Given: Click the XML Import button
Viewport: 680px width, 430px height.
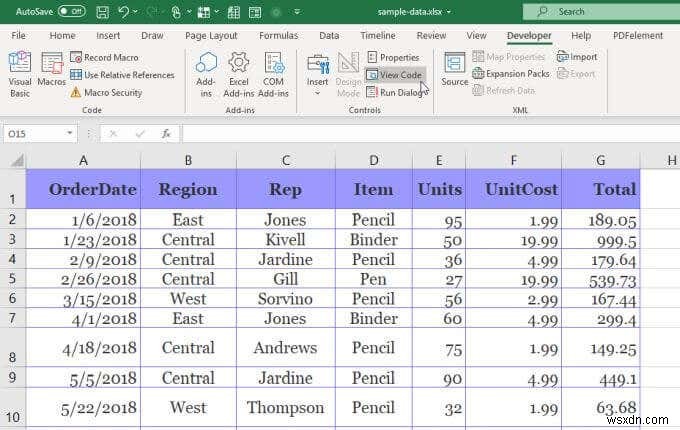Looking at the screenshot, I should [577, 57].
